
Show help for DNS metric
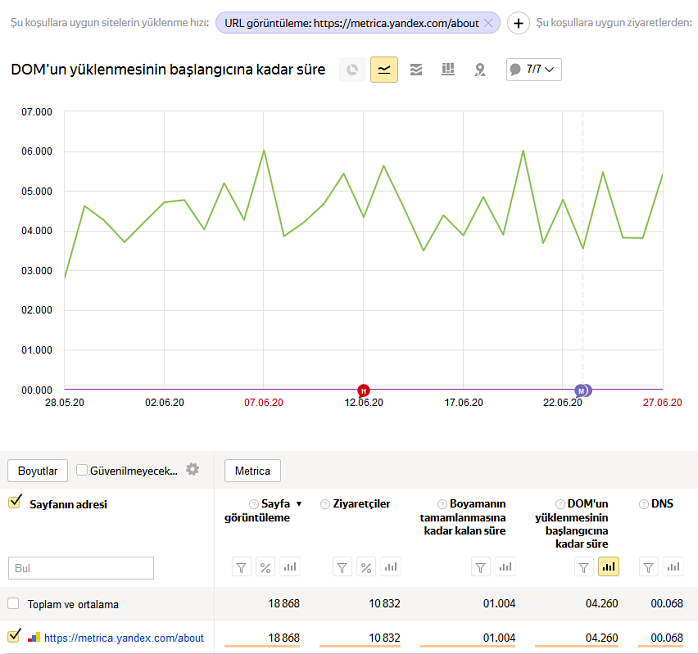coord(644,504)
